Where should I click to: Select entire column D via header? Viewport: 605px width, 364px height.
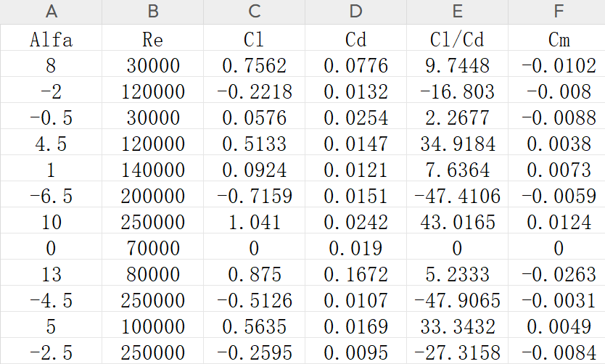[x=355, y=12]
